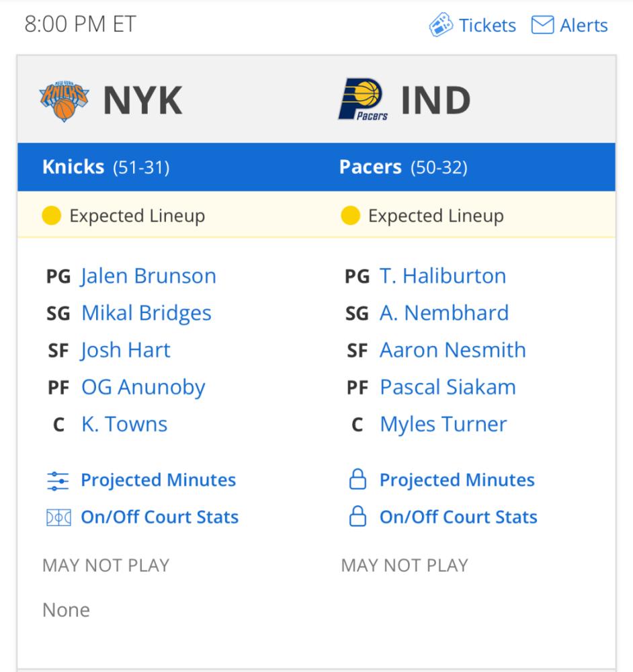Select Mikal Bridges in the Knicks lineup

146,313
